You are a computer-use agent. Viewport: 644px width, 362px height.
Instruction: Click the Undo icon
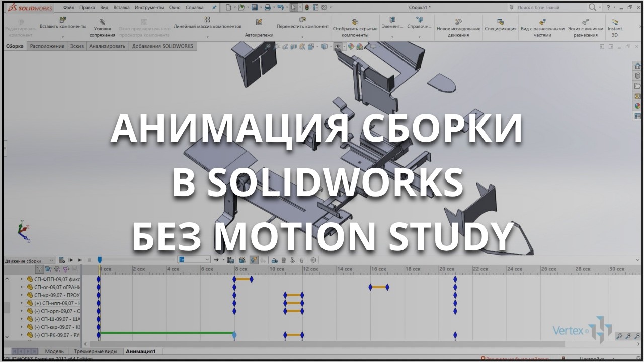[x=281, y=7]
